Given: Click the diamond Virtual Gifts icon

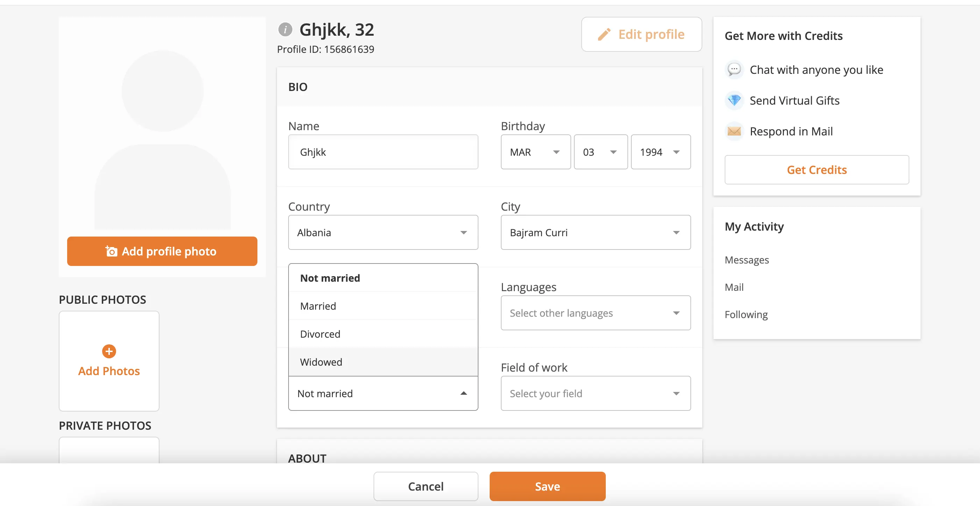Looking at the screenshot, I should (x=734, y=100).
